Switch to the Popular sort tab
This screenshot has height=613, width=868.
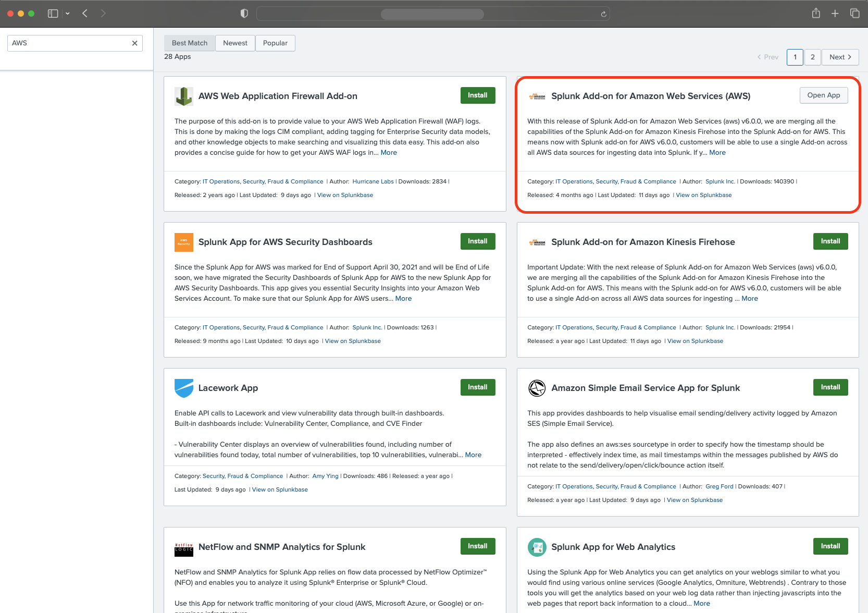[275, 43]
